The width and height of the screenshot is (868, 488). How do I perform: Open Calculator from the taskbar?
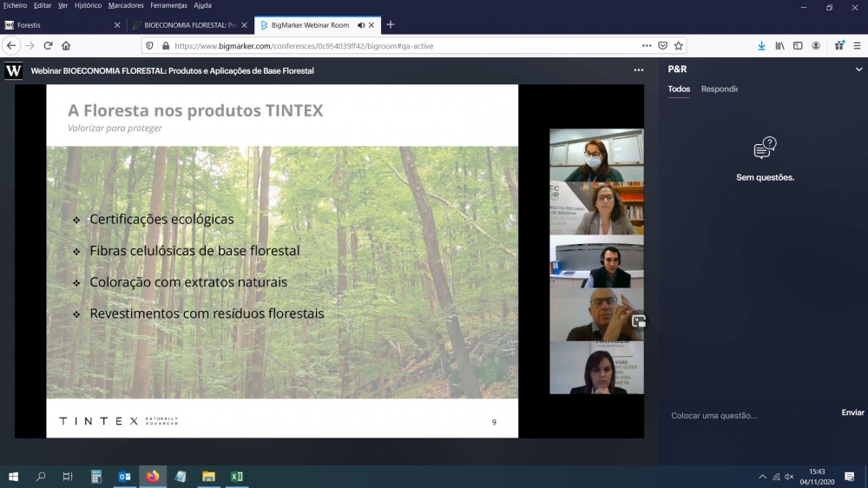[x=96, y=477]
